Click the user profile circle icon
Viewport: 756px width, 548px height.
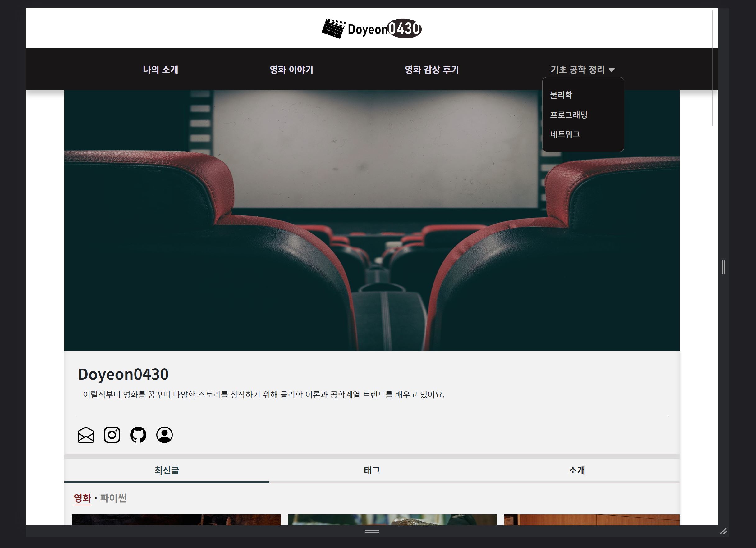point(164,435)
